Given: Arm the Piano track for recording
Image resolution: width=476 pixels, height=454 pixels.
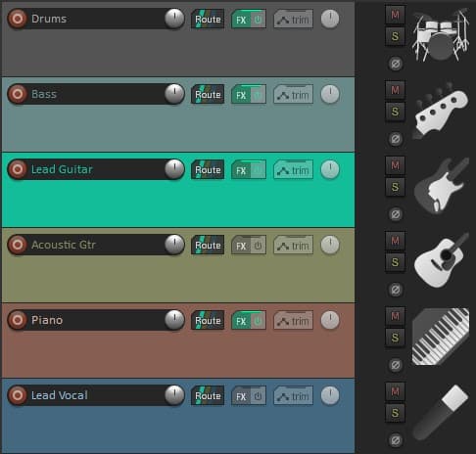Looking at the screenshot, I should click(18, 320).
